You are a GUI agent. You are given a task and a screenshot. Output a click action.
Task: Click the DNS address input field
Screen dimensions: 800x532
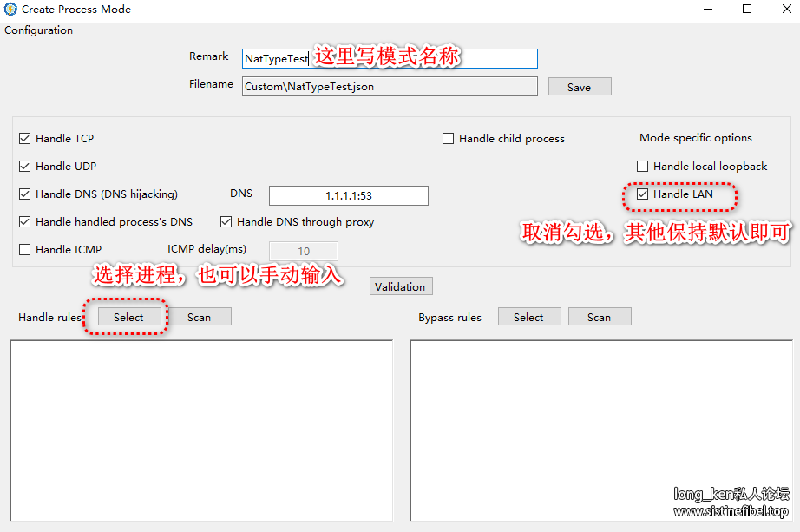click(x=348, y=196)
